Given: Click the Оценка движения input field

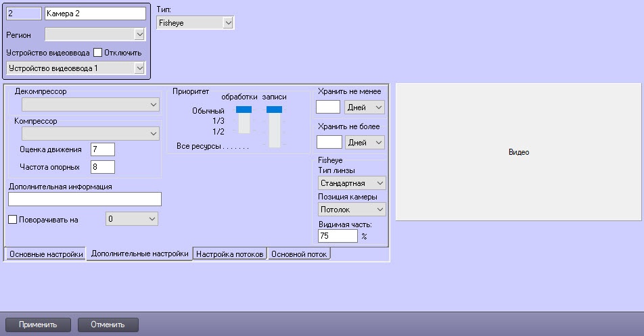Looking at the screenshot, I should (x=102, y=149).
